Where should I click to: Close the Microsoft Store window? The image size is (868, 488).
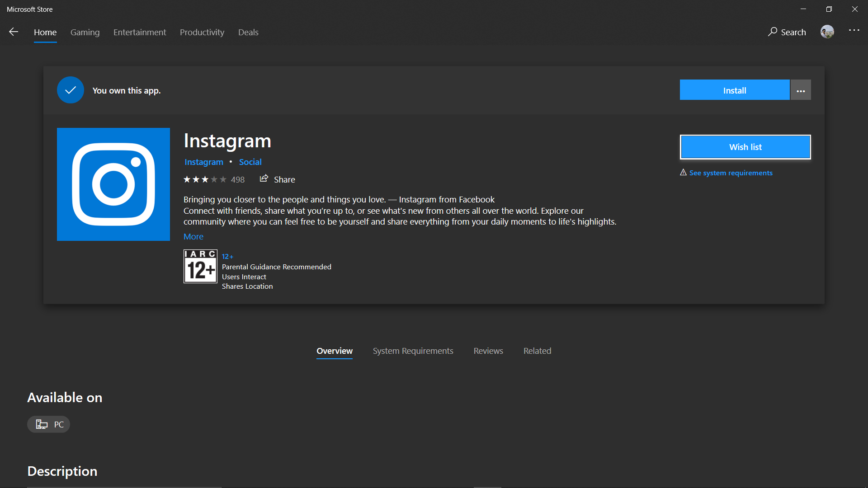pyautogui.click(x=855, y=9)
